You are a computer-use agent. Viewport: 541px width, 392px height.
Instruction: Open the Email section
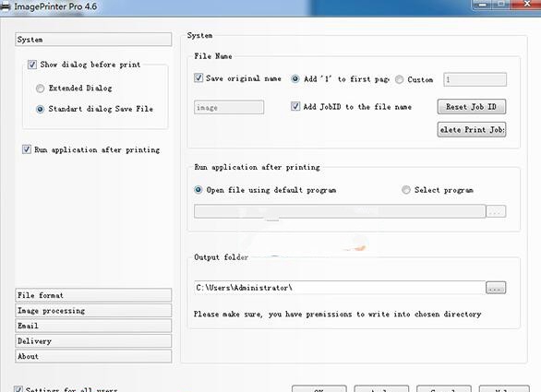(x=93, y=326)
